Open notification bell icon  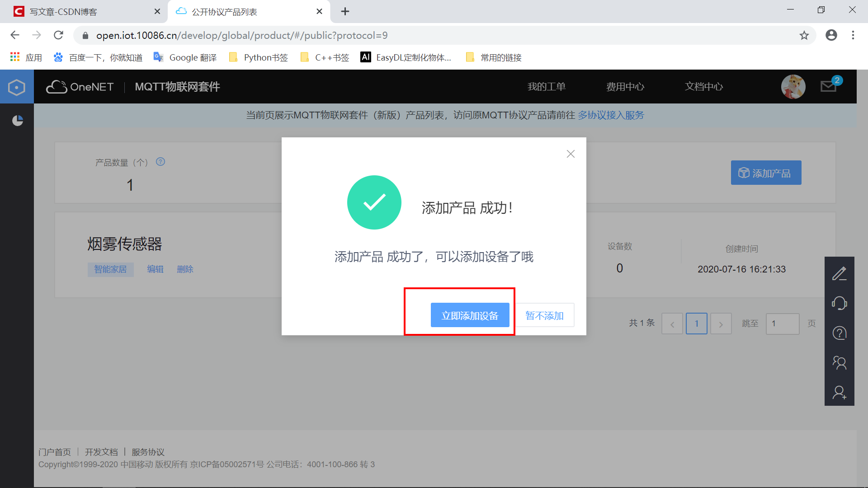pos(830,87)
